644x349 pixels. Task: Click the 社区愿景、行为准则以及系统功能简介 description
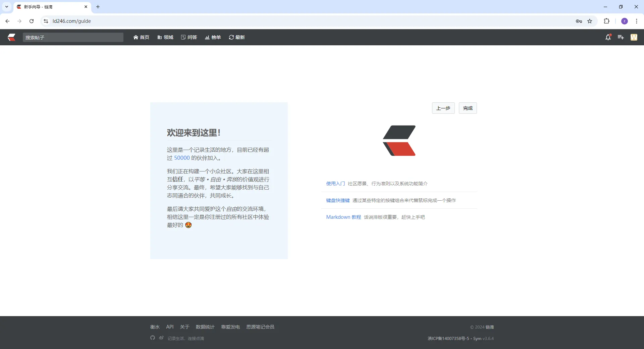pyautogui.click(x=388, y=184)
